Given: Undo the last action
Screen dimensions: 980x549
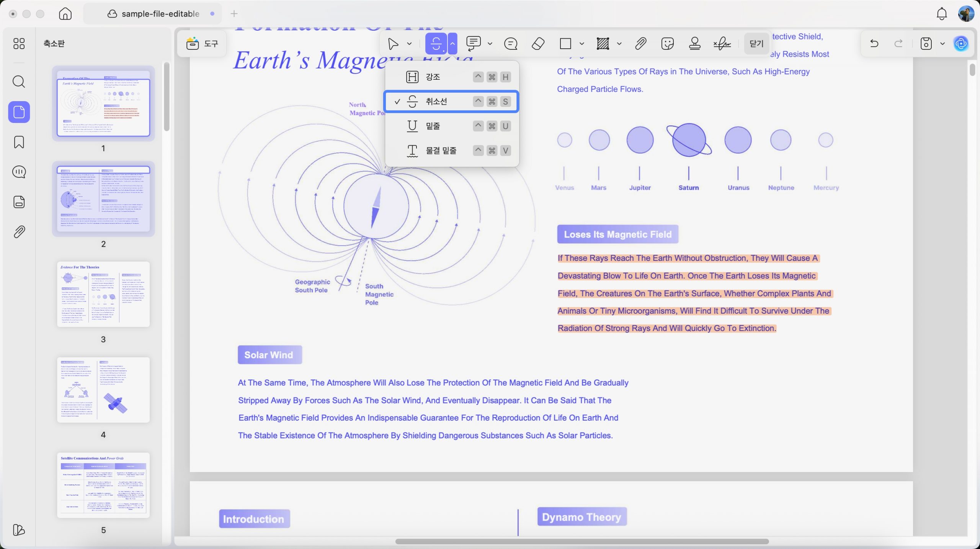Looking at the screenshot, I should click(x=874, y=43).
